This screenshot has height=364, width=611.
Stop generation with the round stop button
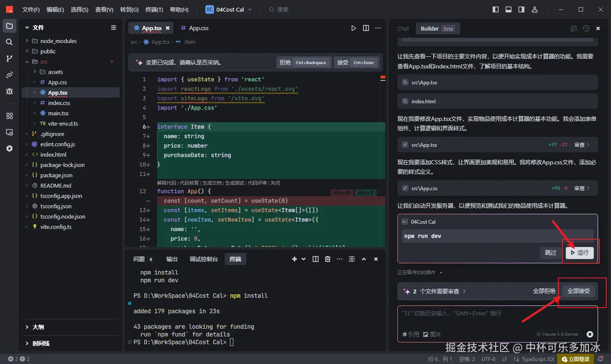pyautogui.click(x=590, y=334)
